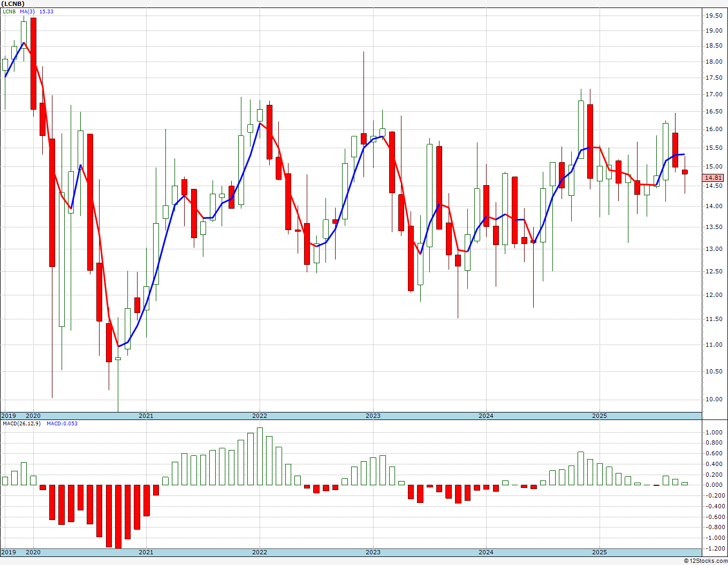Click the (LCNB) chart title
The height and width of the screenshot is (565, 728).
(13, 4)
